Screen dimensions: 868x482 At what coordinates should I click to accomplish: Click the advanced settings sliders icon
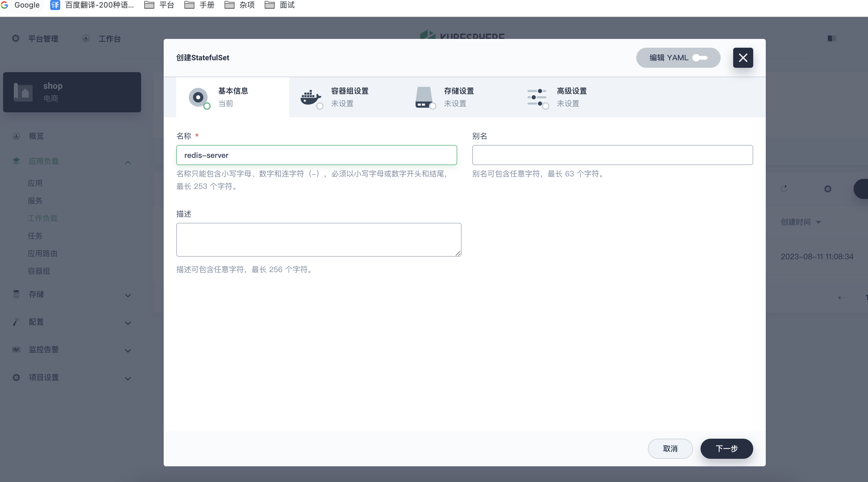click(537, 98)
